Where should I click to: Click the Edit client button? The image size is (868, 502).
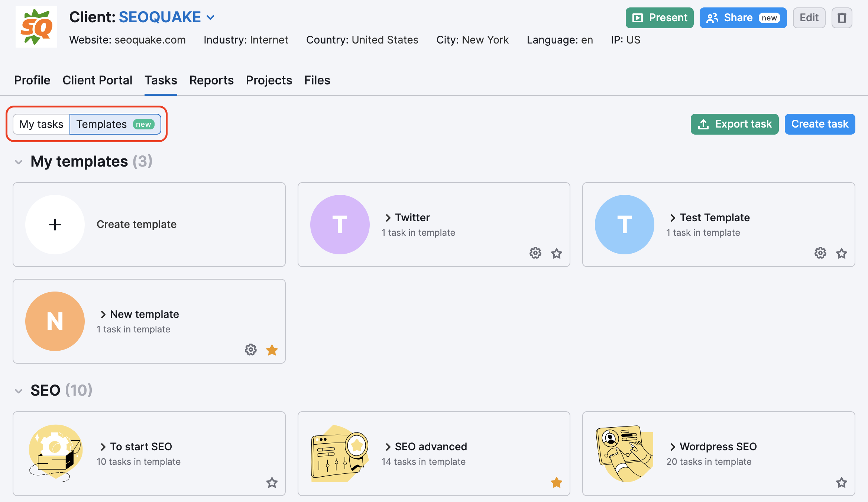tap(809, 18)
